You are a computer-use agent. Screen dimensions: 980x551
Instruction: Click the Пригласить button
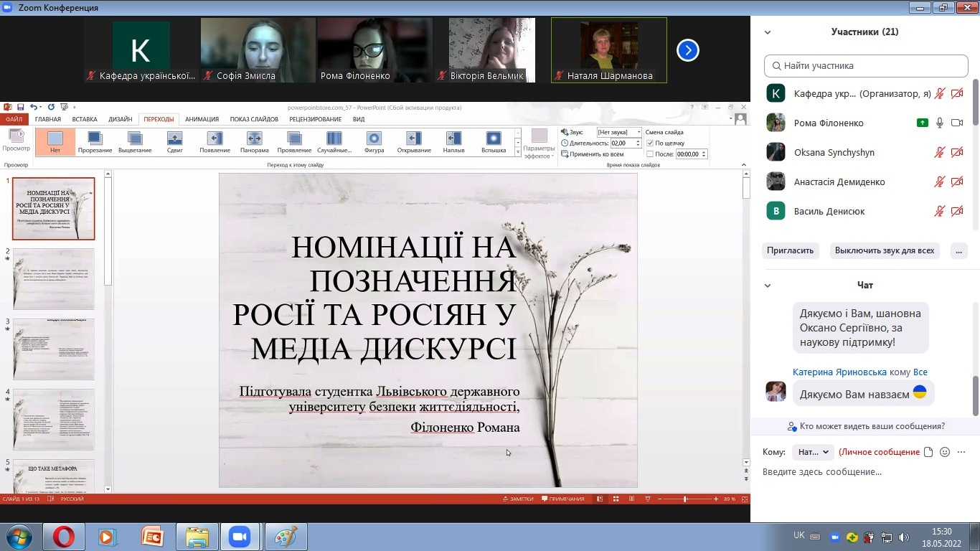tap(791, 250)
